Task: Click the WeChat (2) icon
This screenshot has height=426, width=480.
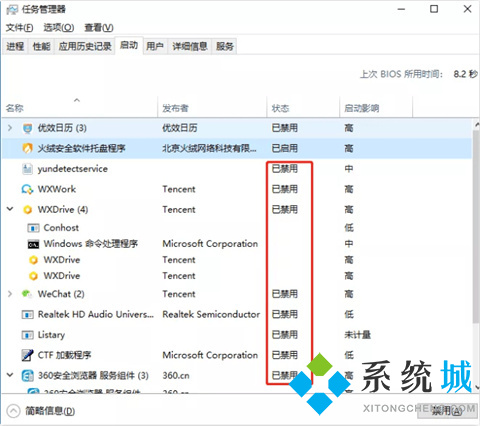Action: pyautogui.click(x=27, y=294)
